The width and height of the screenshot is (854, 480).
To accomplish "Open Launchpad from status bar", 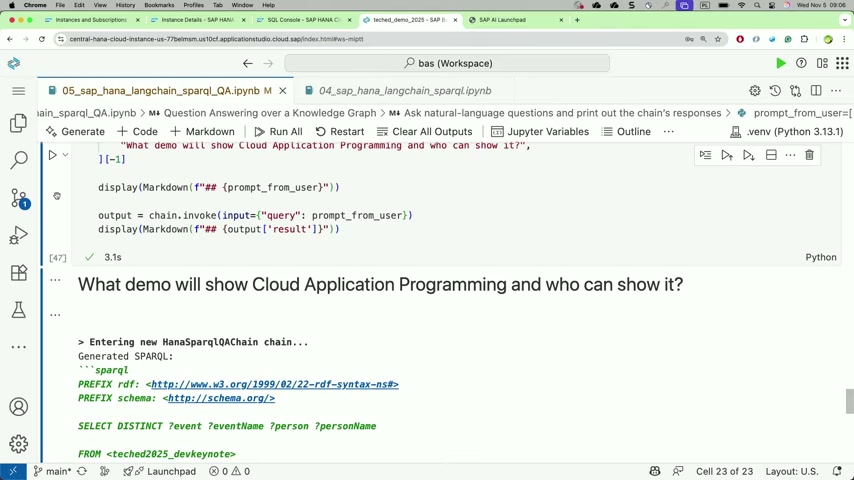I will click(x=160, y=471).
